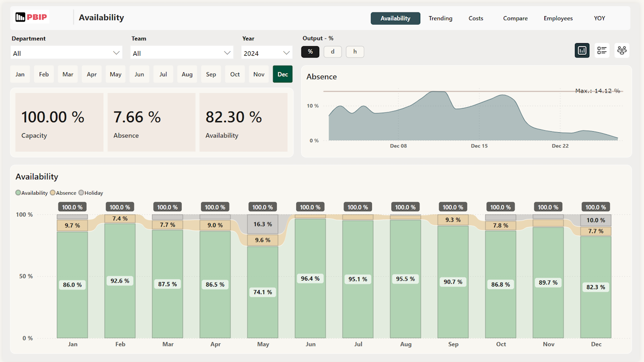
Task: Open the employees group view icon
Action: (x=622, y=50)
